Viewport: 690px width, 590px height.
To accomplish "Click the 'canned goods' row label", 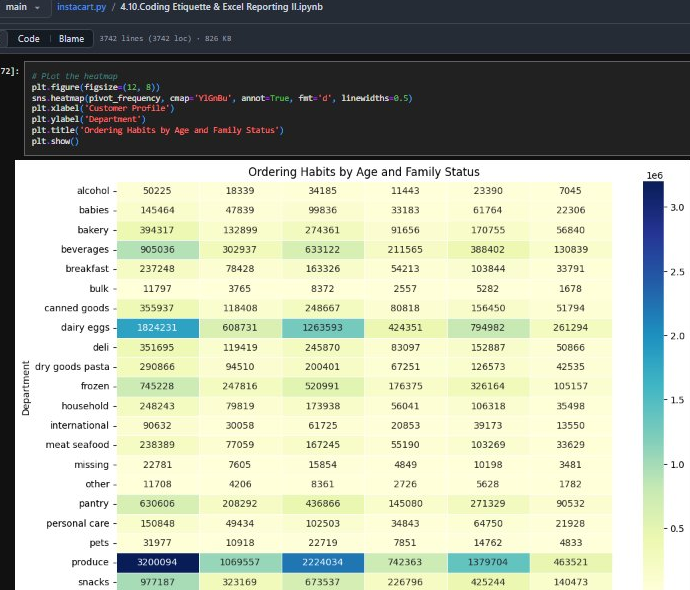I will pyautogui.click(x=77, y=308).
